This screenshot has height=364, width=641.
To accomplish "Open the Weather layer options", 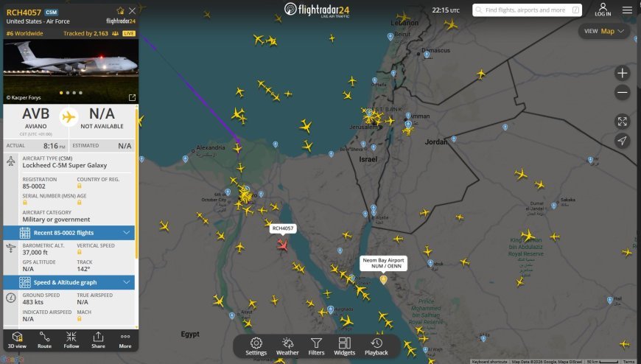I will (287, 346).
